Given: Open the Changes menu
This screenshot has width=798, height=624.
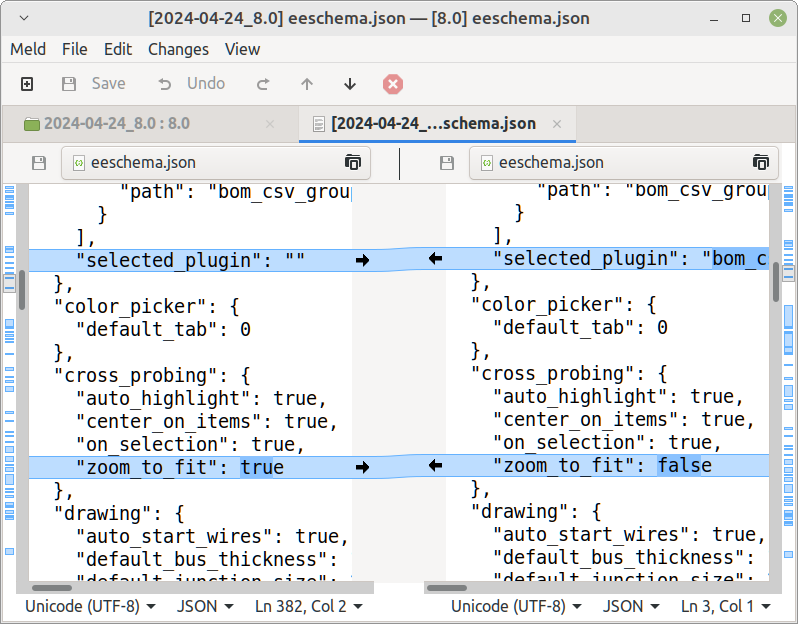Looking at the screenshot, I should tap(178, 49).
